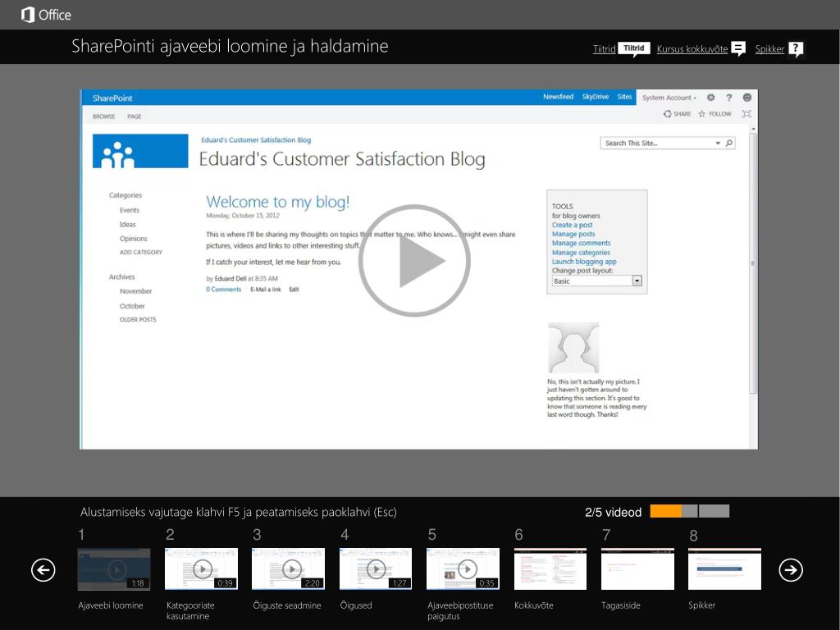Click the blog site logo image
840x630 pixels.
(140, 151)
